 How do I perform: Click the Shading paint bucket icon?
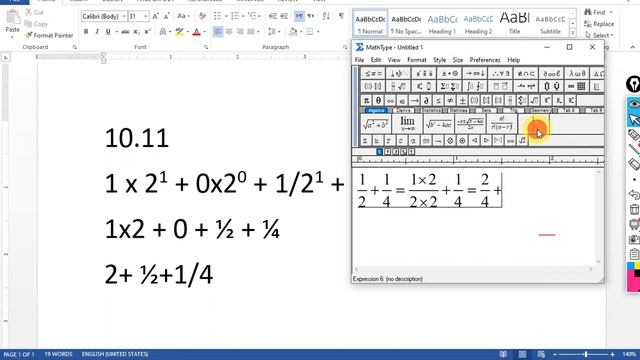[293, 31]
